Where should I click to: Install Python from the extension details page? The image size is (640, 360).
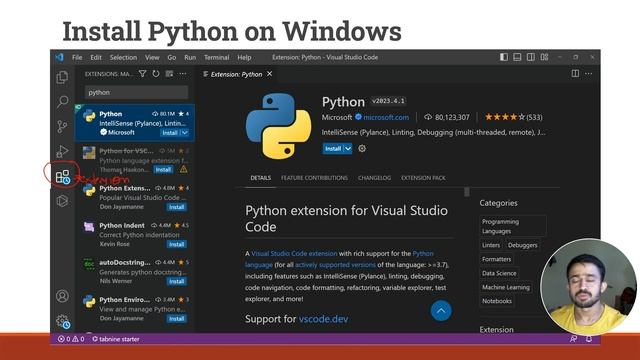tap(333, 149)
